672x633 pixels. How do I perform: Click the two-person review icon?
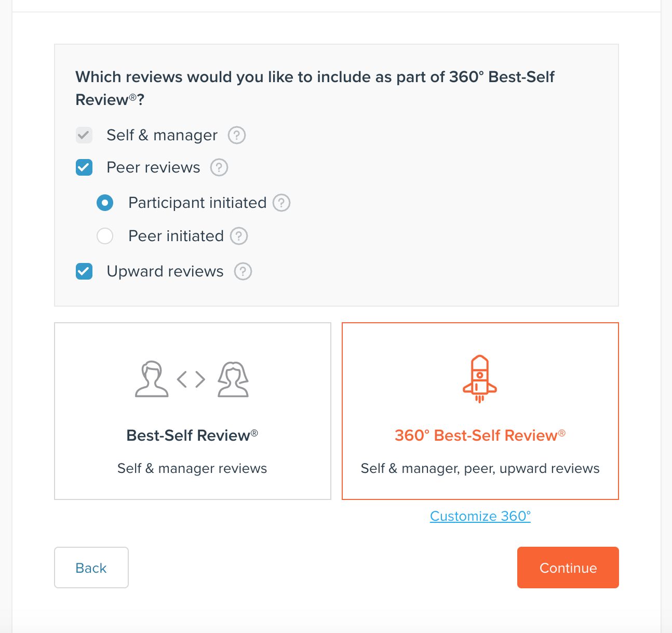[192, 379]
